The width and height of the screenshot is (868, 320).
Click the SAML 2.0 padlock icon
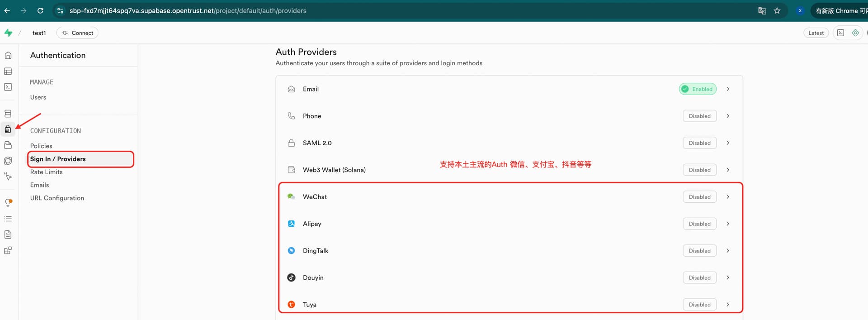(x=291, y=143)
